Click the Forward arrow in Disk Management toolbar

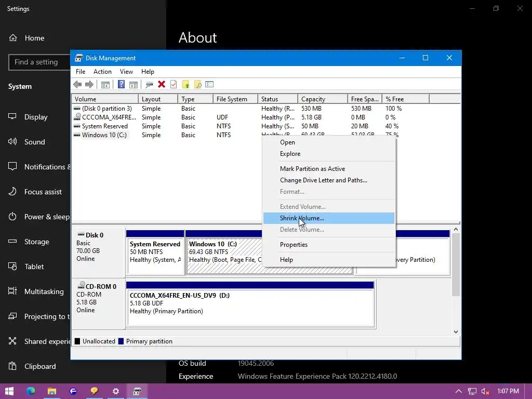pyautogui.click(x=89, y=85)
